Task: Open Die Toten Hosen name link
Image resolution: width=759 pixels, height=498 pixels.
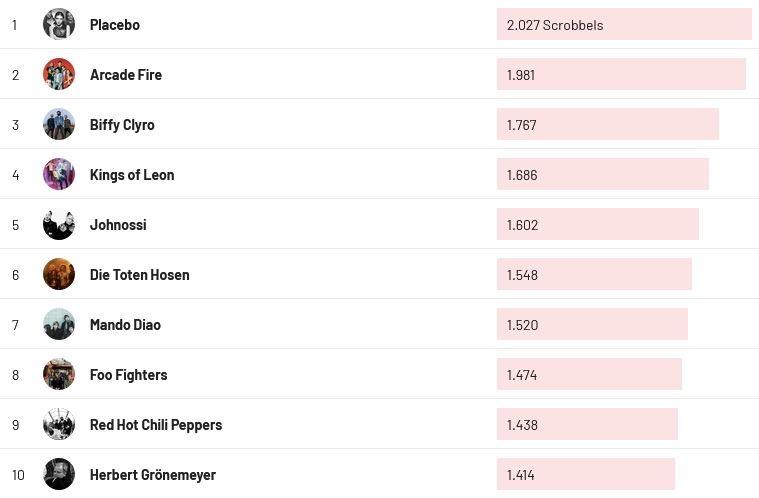Action: (x=139, y=274)
